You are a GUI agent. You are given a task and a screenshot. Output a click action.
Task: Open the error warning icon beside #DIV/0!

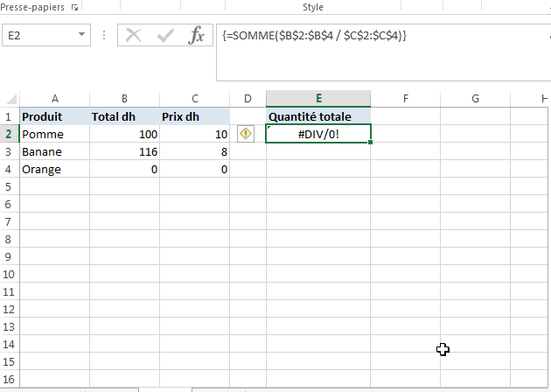pos(246,134)
